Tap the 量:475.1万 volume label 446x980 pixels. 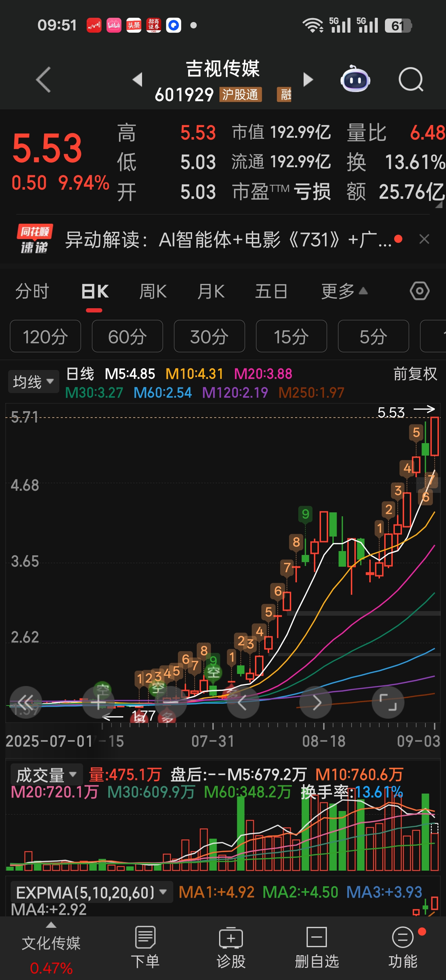pyautogui.click(x=125, y=774)
